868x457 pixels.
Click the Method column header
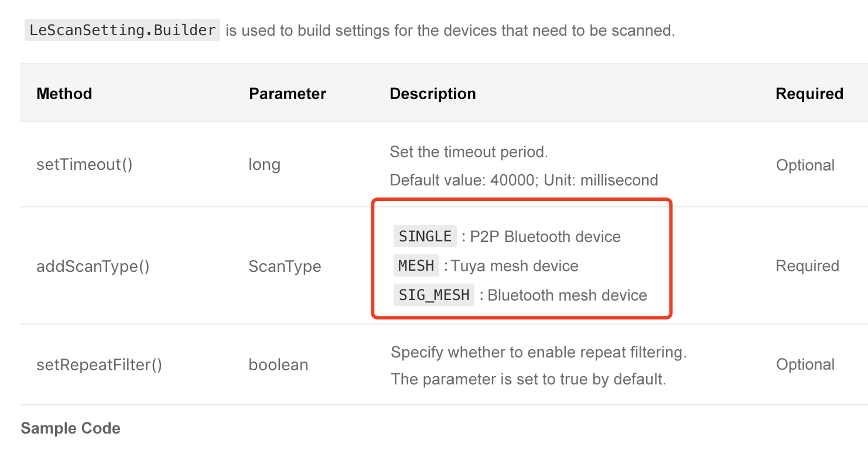[x=64, y=94]
